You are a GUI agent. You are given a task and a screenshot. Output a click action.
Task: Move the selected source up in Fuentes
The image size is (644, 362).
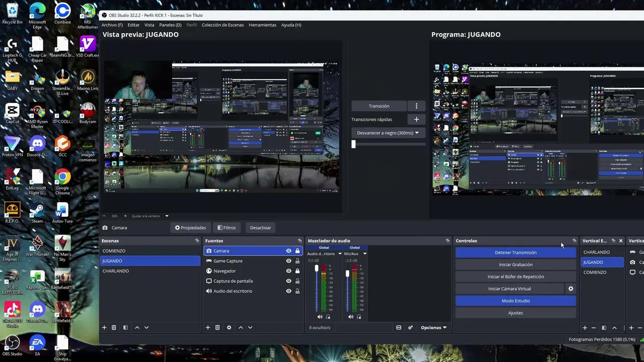[x=240, y=327]
